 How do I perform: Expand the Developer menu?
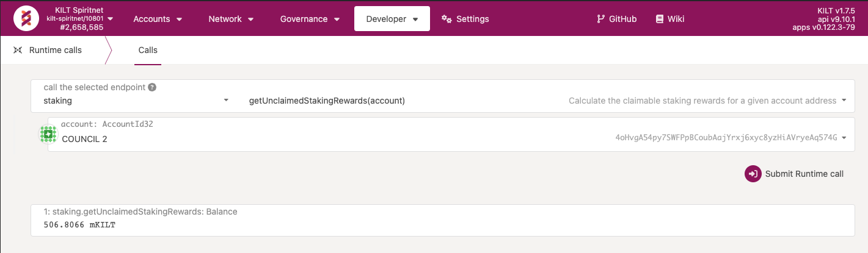392,19
